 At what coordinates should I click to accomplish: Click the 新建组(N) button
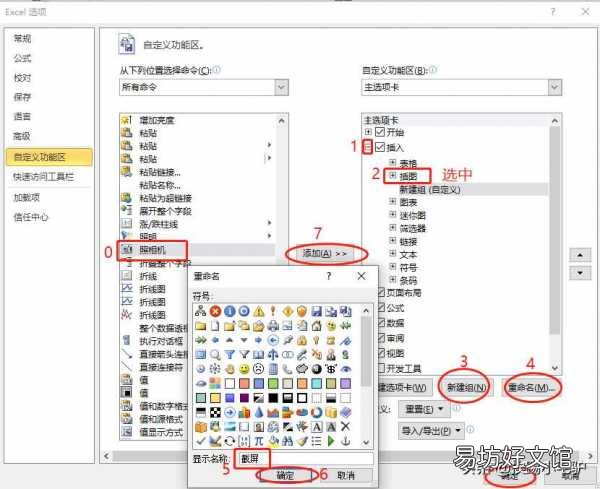pos(467,388)
